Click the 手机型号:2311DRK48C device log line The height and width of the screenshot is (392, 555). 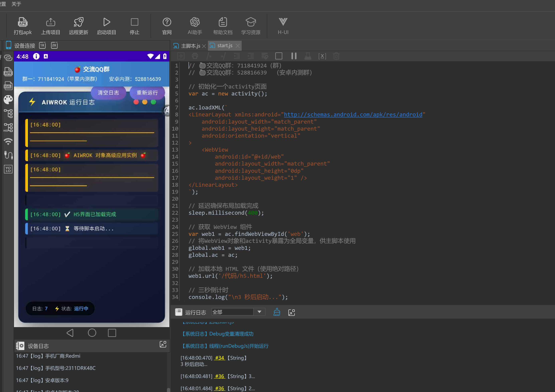[56, 368]
